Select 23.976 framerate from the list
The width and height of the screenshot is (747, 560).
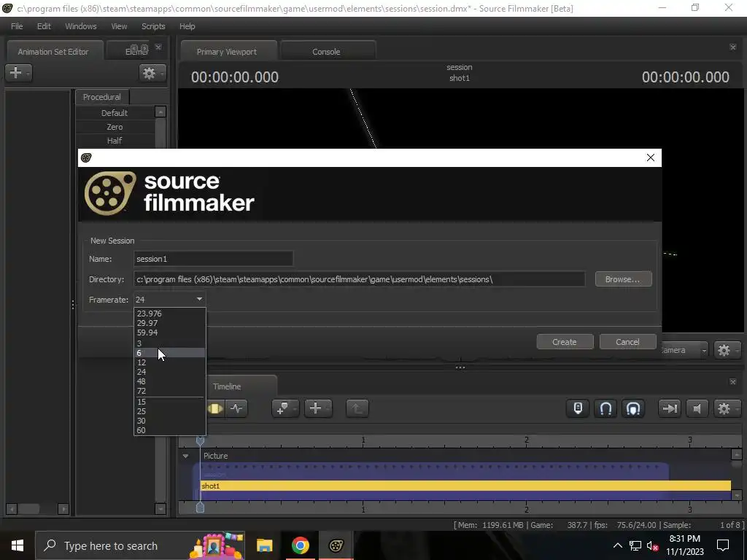169,314
